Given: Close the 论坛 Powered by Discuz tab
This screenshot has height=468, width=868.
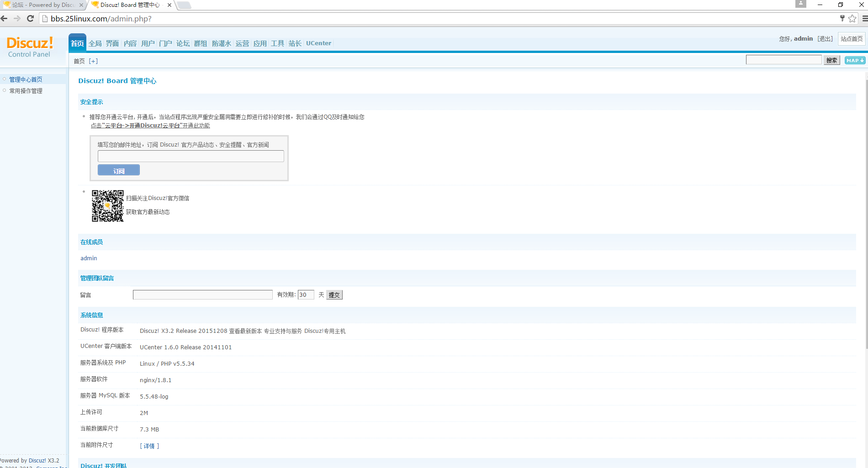Looking at the screenshot, I should coord(81,5).
